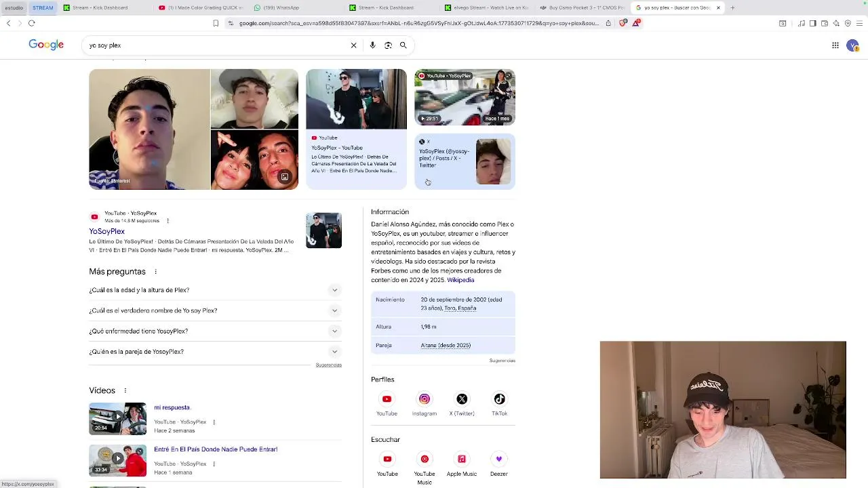The height and width of the screenshot is (488, 868).
Task: Open options dots for 'Entré En El País' video
Action: coord(214,464)
